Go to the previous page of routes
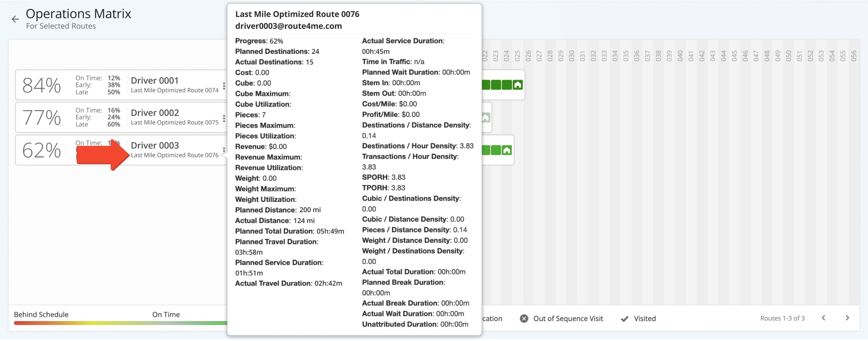 point(823,318)
